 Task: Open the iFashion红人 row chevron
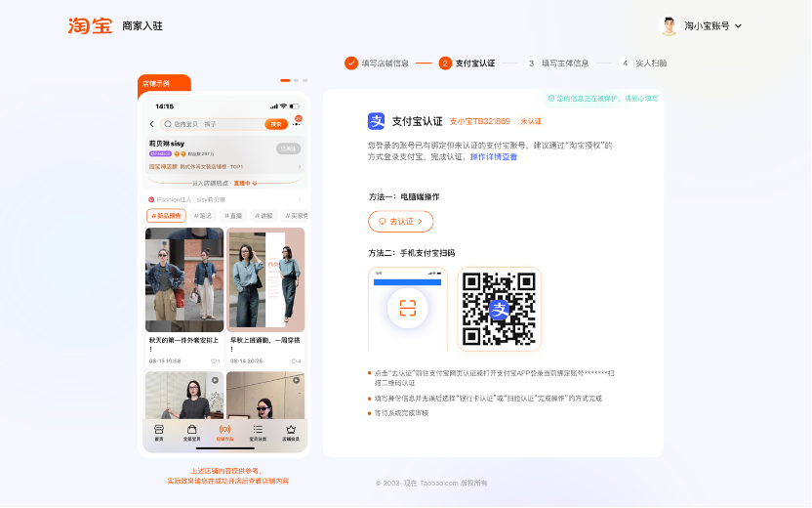pos(300,199)
